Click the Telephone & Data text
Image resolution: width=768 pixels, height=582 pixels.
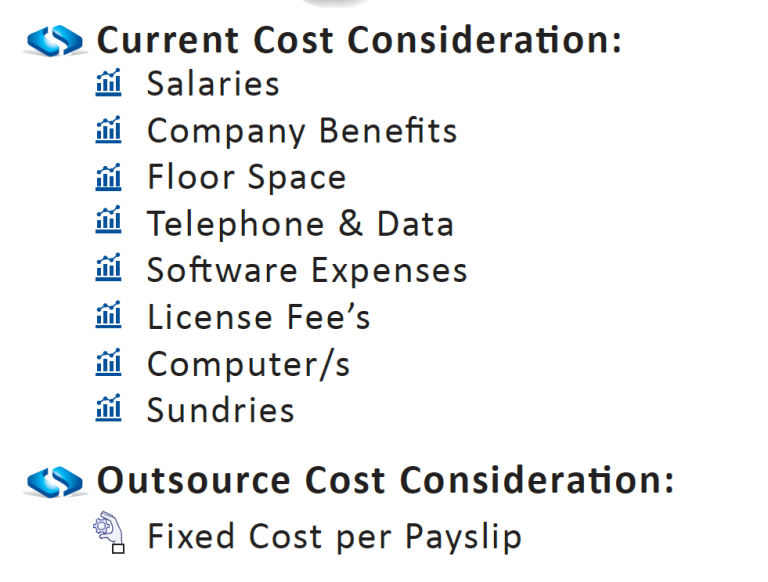(x=300, y=223)
